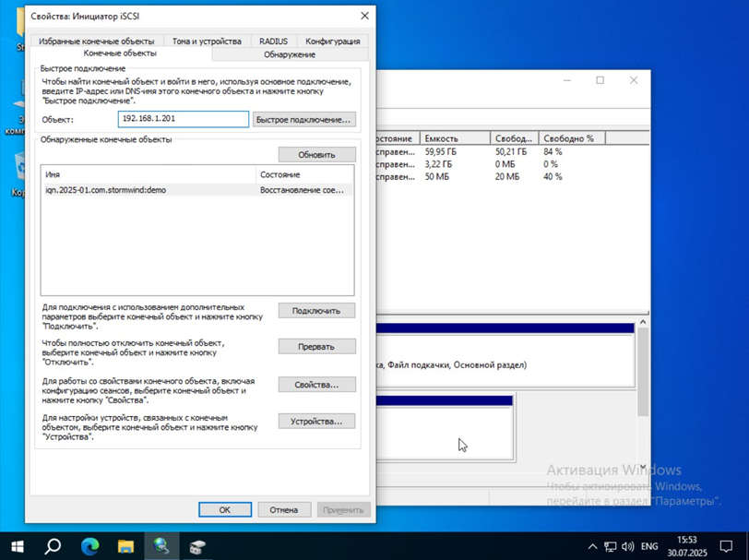The height and width of the screenshot is (560, 749).
Task: Sort targets by the Имя column header
Action: [x=149, y=174]
